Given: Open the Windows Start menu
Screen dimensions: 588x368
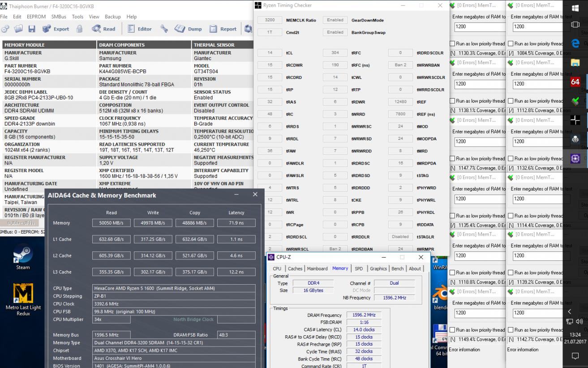Looking at the screenshot, I should tap(575, 8).
